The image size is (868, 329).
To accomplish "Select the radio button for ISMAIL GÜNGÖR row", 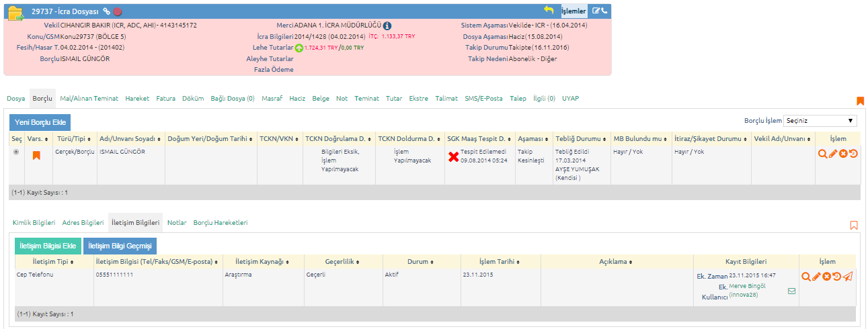I will click(16, 152).
